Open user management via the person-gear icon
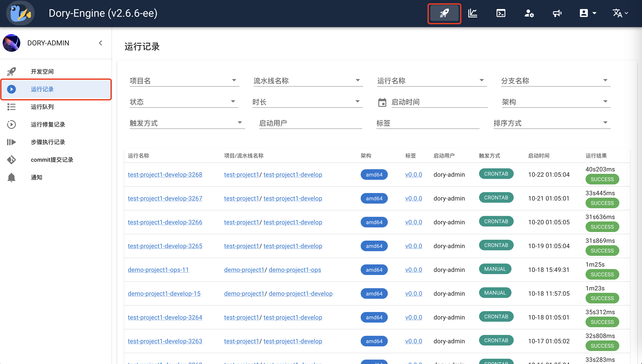Viewport: 642px width, 364px height. pyautogui.click(x=529, y=13)
